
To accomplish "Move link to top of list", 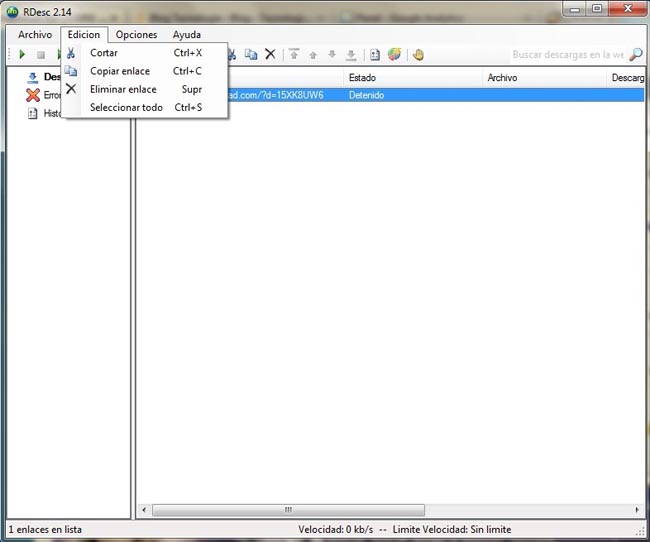I will (294, 54).
